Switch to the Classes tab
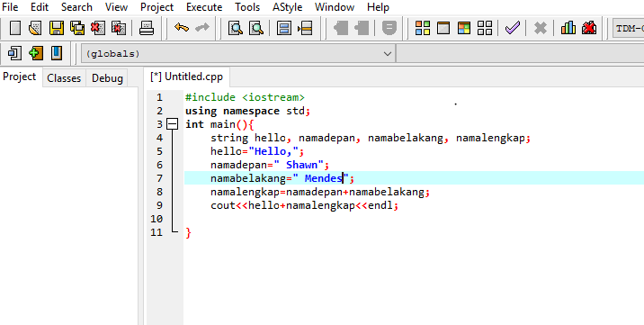Viewport: 644px width, 325px height. [x=64, y=78]
